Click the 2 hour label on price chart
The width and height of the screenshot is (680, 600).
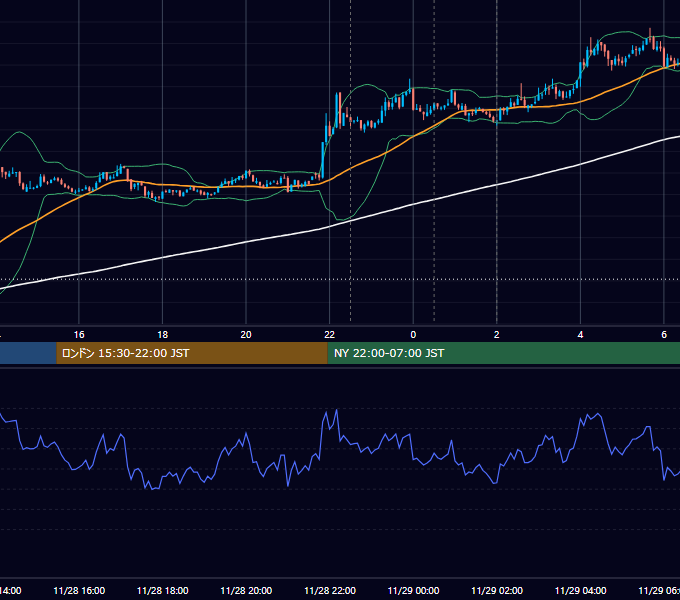point(497,335)
